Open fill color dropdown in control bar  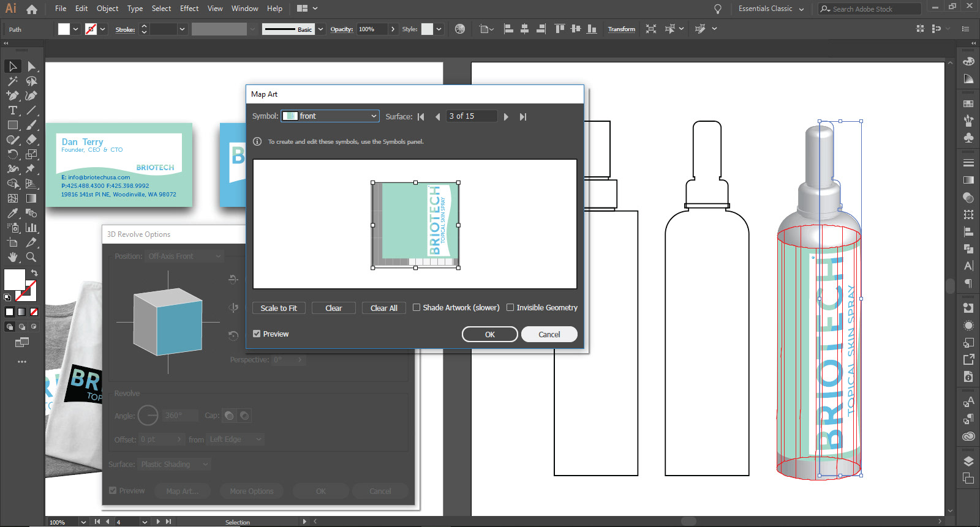click(x=76, y=29)
